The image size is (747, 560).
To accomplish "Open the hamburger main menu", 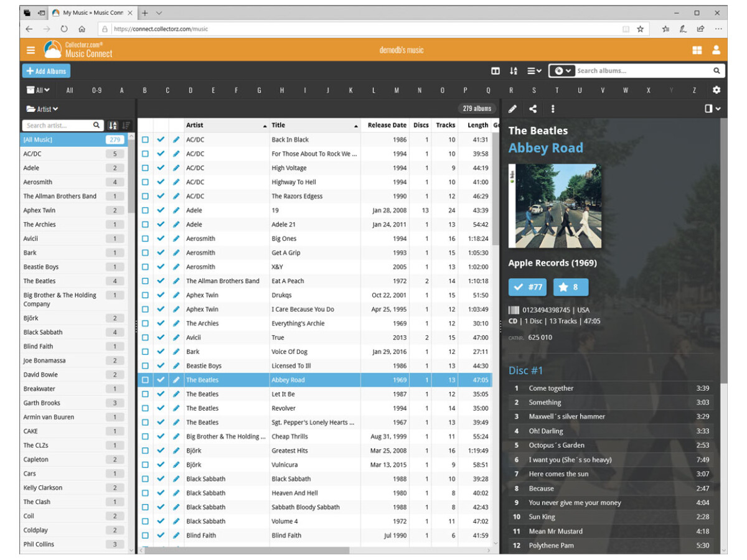I will (x=31, y=50).
